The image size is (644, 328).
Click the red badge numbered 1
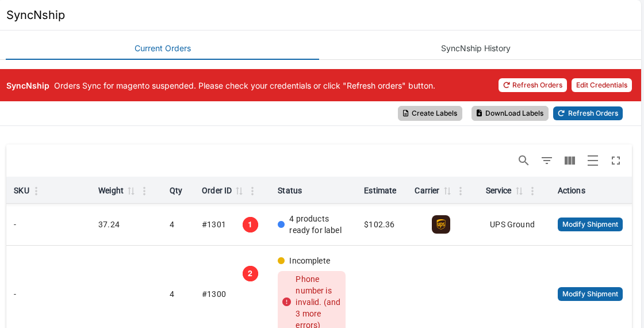pos(250,225)
